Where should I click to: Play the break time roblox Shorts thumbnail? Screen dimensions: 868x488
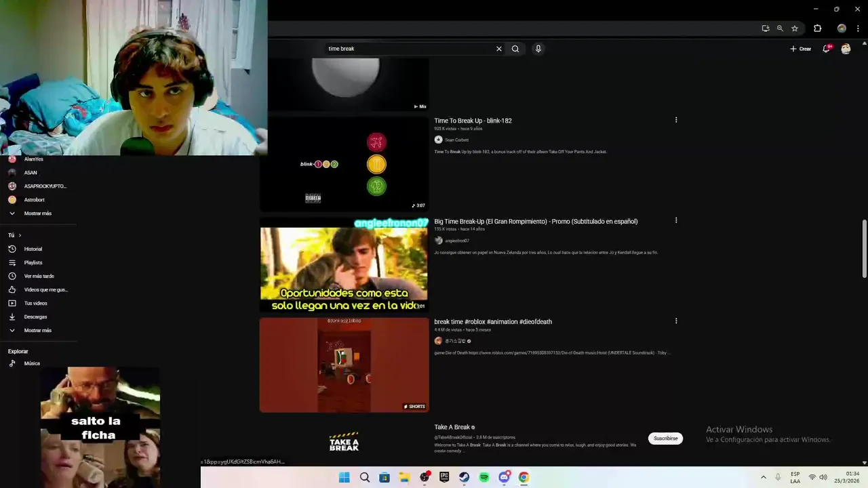344,365
